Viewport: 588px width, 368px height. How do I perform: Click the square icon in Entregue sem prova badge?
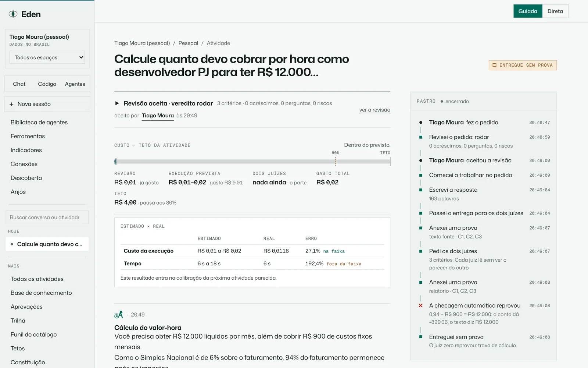(x=494, y=65)
